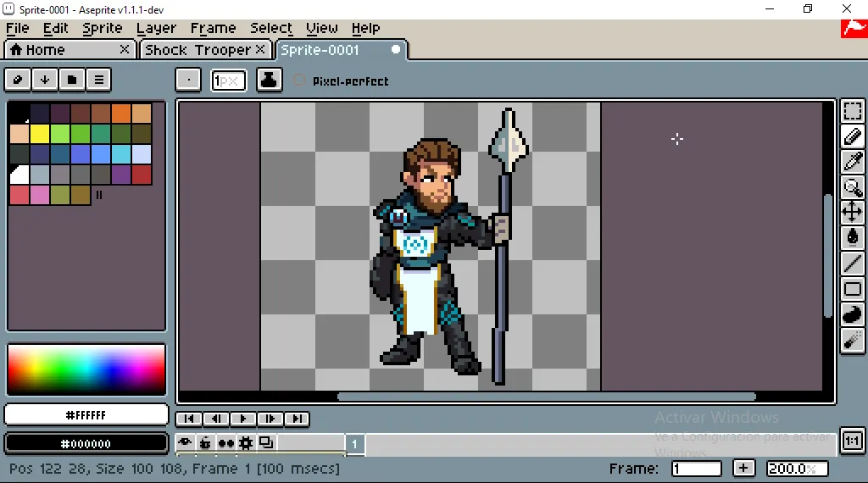Viewport: 868px width, 483px height.
Task: Select the yellow palette swatch
Action: [40, 133]
